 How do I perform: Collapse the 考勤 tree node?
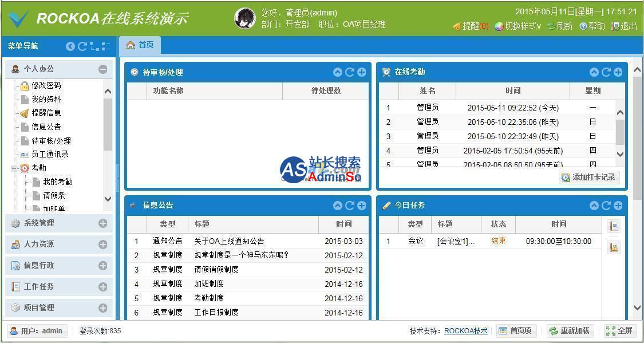point(14,168)
